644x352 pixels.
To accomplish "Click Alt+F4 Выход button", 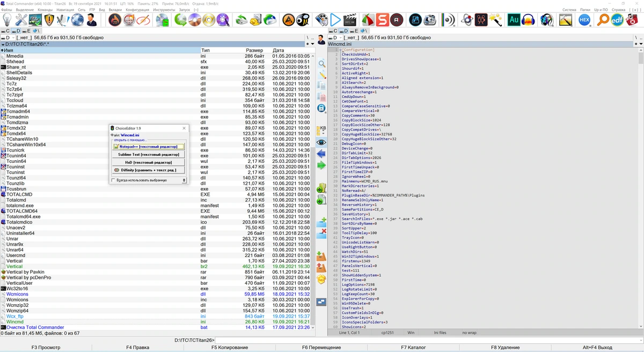I will (x=597, y=348).
